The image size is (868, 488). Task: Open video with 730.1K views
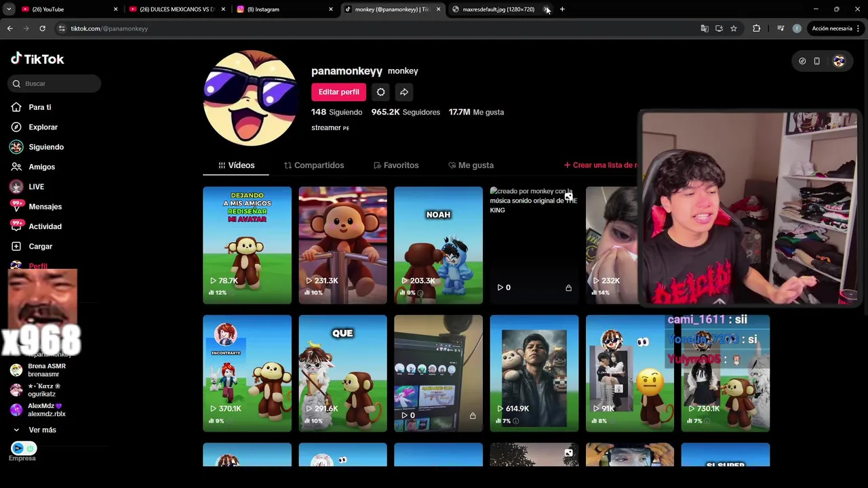(725, 373)
